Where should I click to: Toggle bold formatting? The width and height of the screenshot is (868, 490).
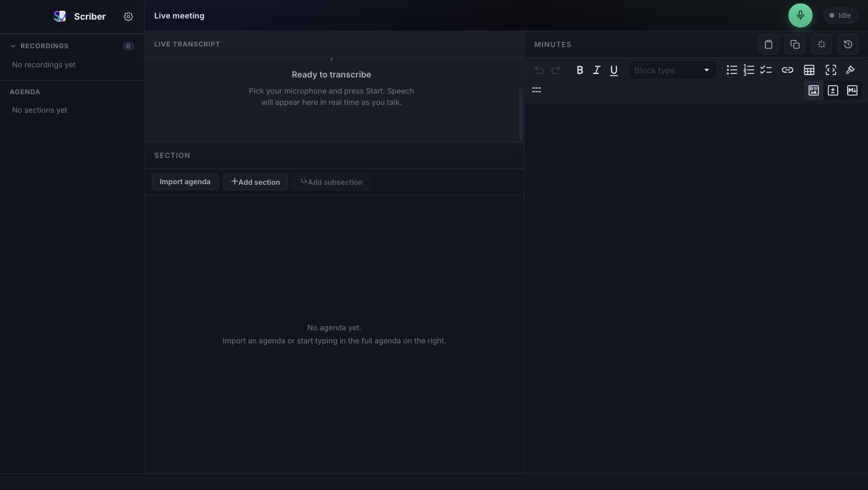tap(579, 70)
